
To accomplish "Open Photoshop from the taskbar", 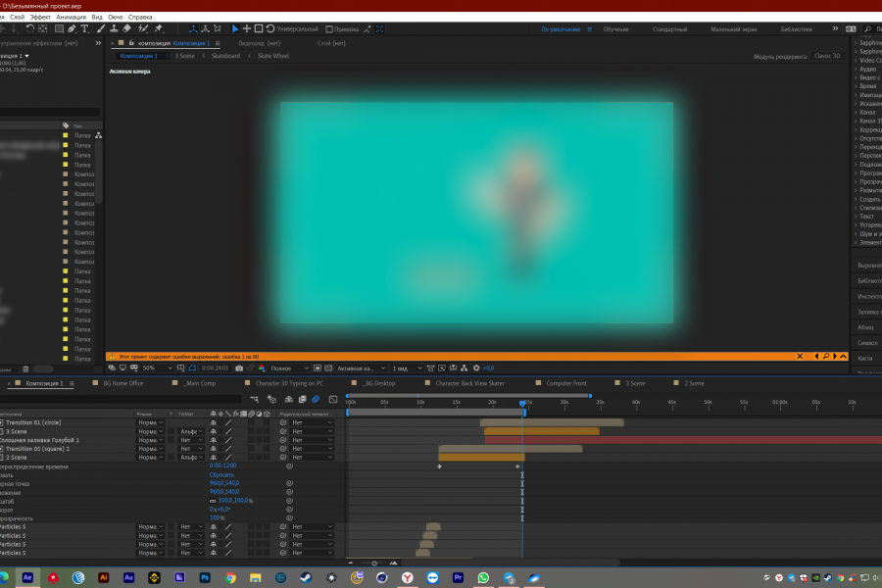I will click(x=205, y=578).
